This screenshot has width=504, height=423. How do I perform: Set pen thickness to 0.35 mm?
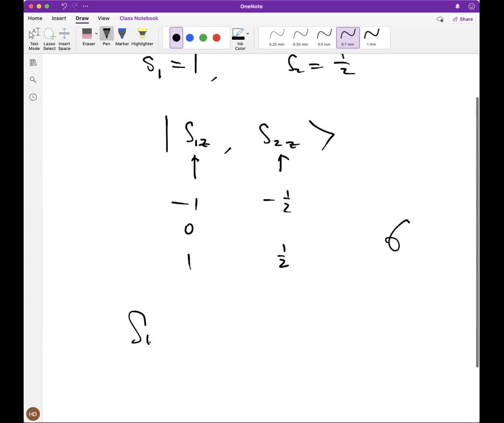(300, 38)
